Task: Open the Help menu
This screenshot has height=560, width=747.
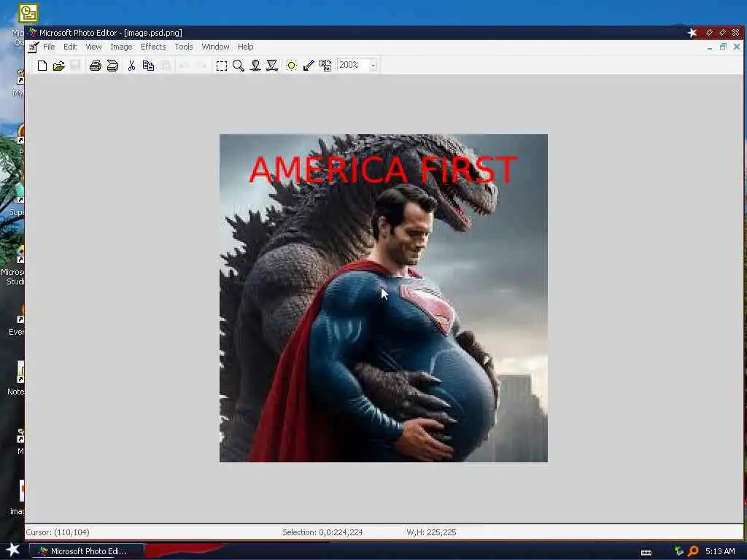Action: click(245, 47)
